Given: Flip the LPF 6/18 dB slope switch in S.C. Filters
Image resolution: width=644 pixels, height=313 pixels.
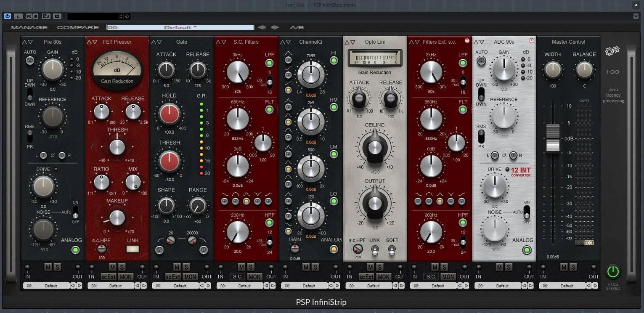Looking at the screenshot, I should point(270,82).
